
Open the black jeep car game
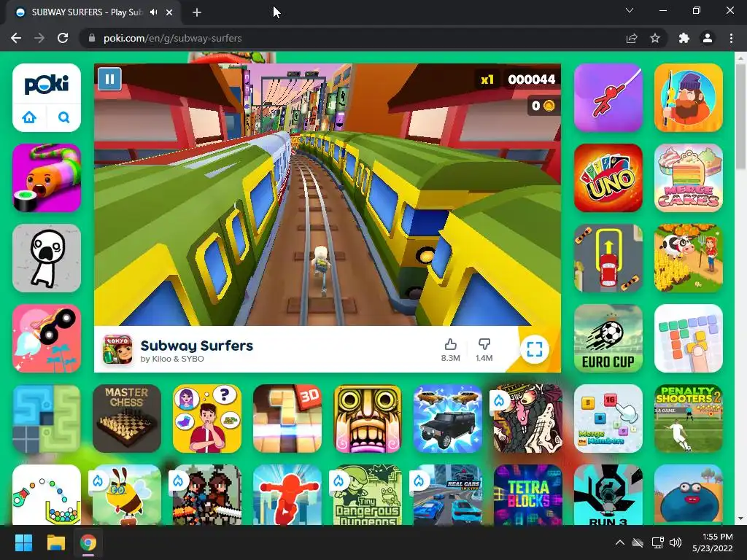tap(448, 418)
